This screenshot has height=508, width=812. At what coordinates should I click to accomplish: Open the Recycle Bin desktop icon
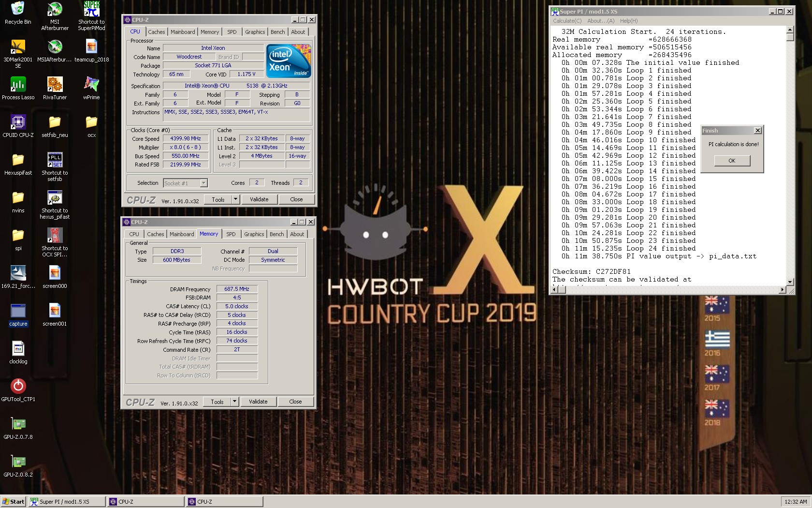pyautogui.click(x=18, y=13)
